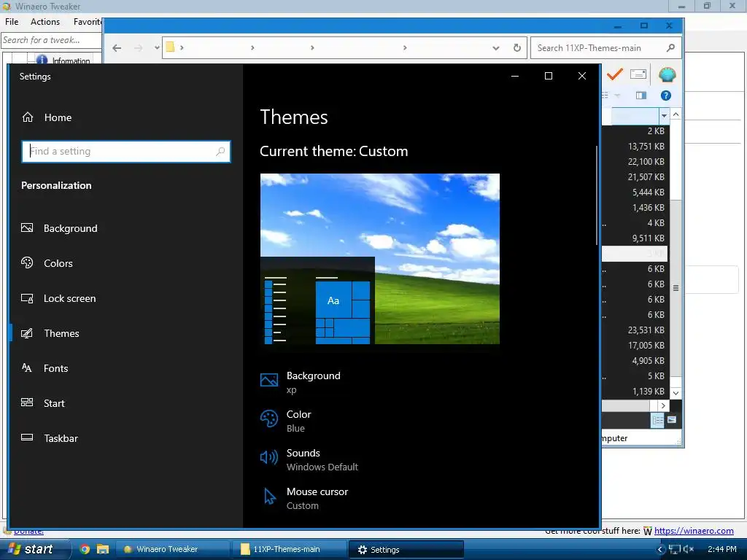Open Winaero Tweaker Favorites menu

pos(88,22)
